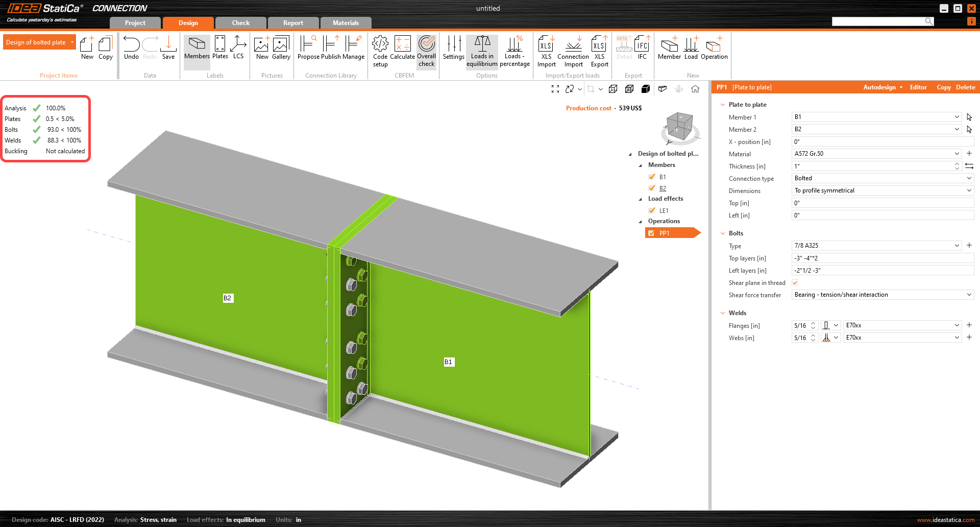Viewport: 980px width, 527px height.
Task: Delete the PP1 operation
Action: coord(965,87)
